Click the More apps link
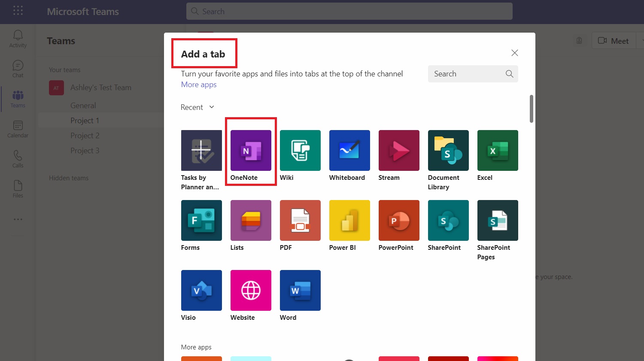This screenshot has height=361, width=644. [x=199, y=85]
